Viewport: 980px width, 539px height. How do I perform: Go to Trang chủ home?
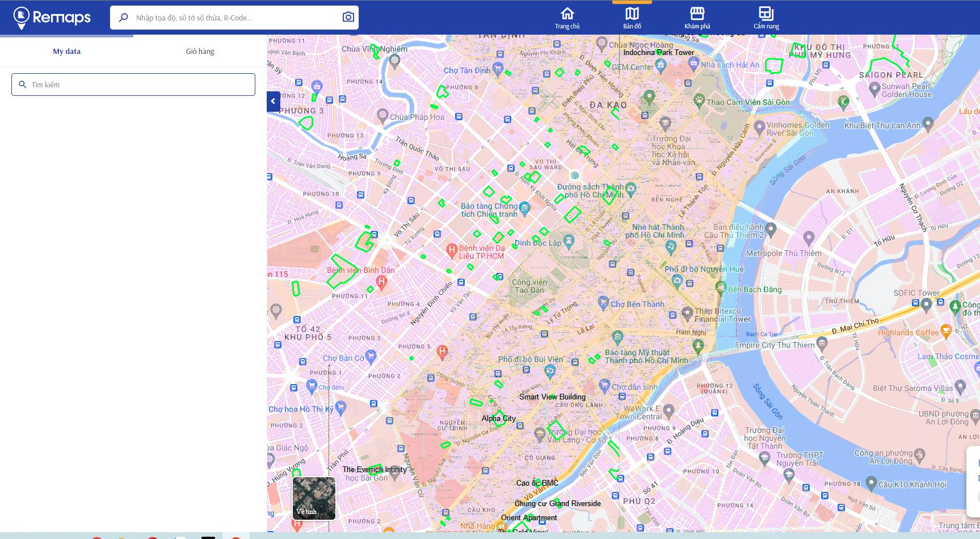click(567, 18)
